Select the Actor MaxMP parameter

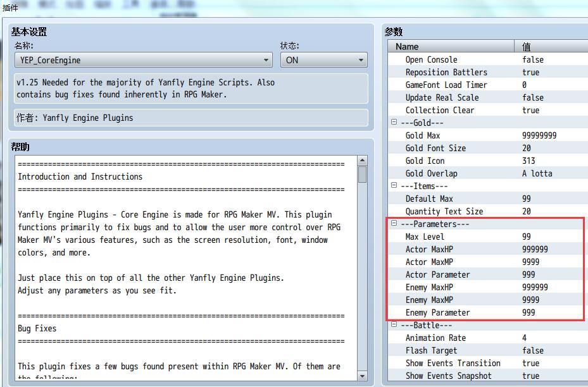click(x=488, y=262)
